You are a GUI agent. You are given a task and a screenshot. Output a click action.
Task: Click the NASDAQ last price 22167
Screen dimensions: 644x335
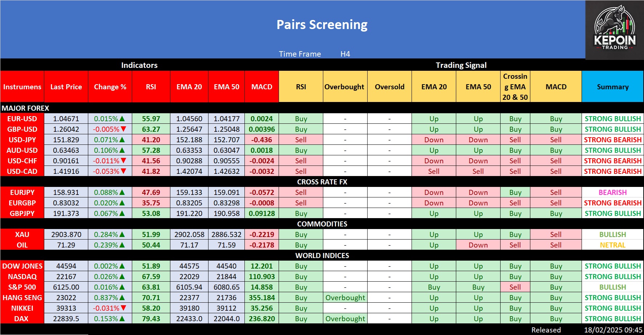(x=66, y=277)
